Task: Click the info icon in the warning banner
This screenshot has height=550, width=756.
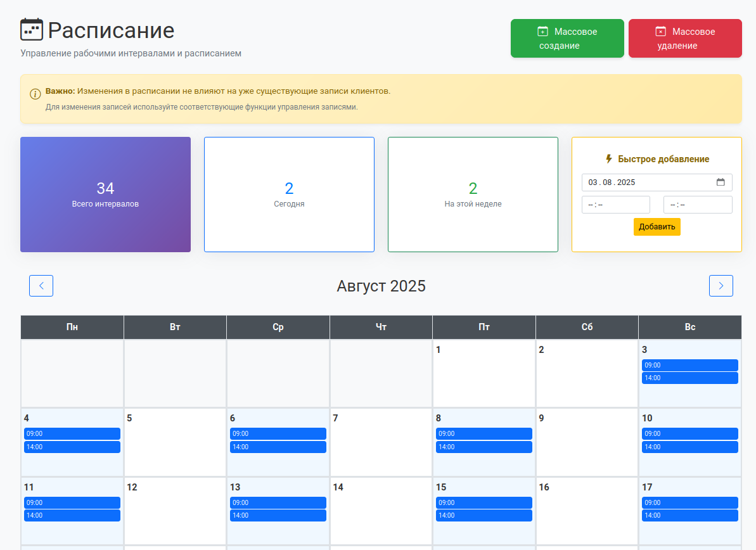Action: click(35, 94)
